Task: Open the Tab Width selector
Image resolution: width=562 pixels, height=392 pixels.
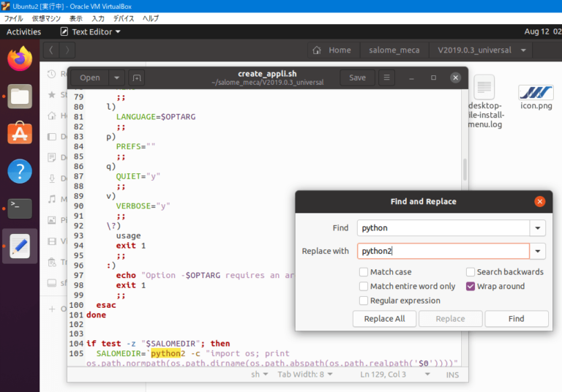Action: (x=305, y=374)
